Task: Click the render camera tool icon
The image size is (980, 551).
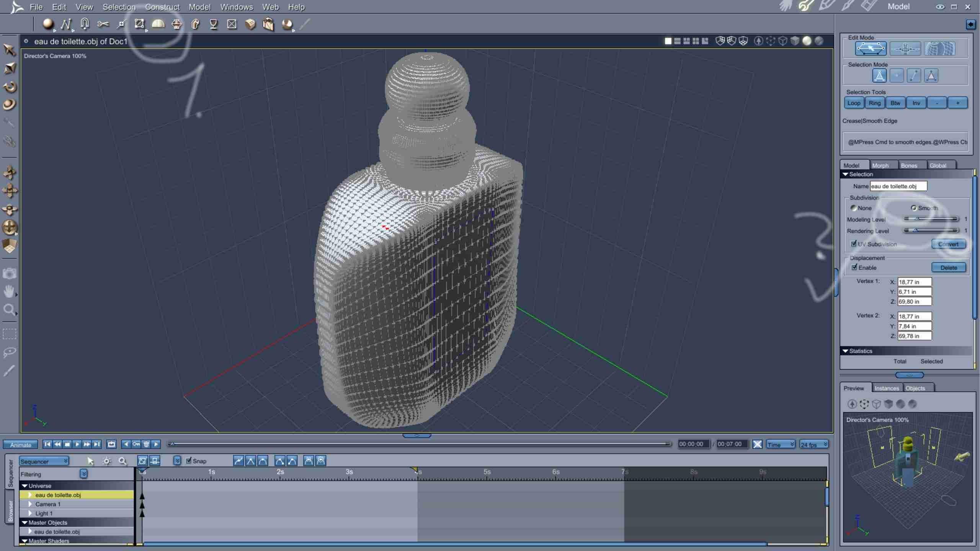Action: click(x=9, y=274)
